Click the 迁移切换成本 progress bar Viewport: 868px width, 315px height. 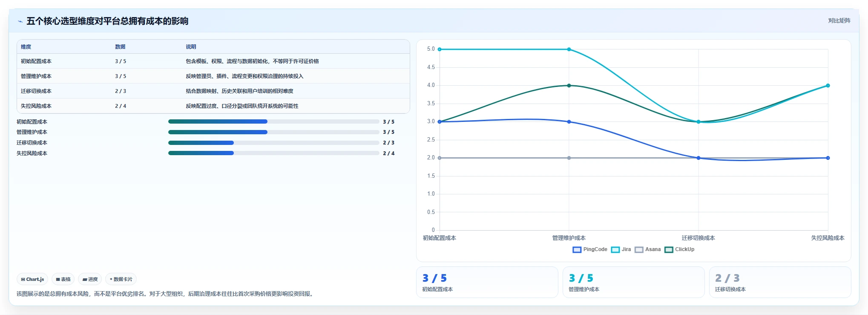(x=273, y=143)
